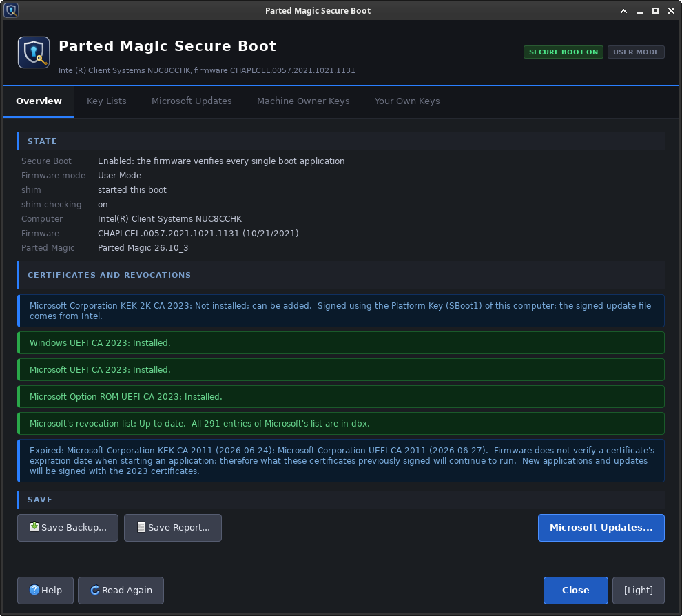Select Microsoft Option ROM UEFI CA 2023 row
The width and height of the screenshot is (682, 616).
click(x=341, y=397)
